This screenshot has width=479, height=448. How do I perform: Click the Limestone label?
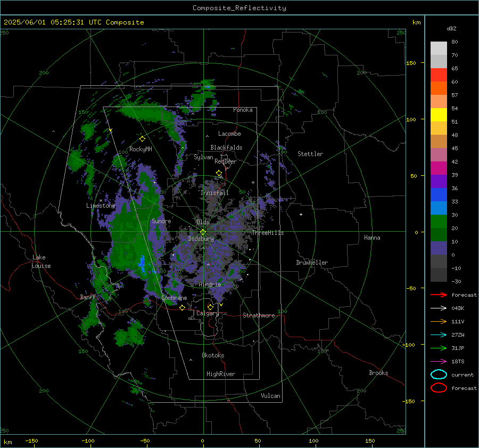click(101, 206)
